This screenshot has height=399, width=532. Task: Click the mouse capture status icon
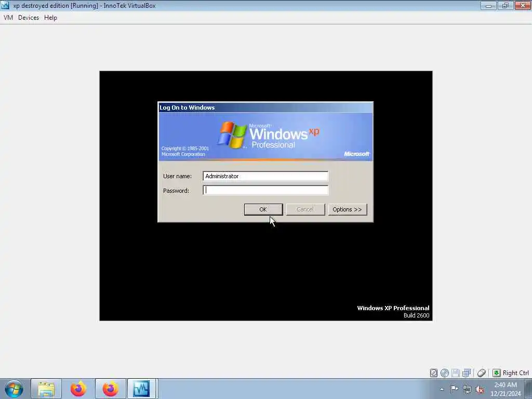click(482, 373)
